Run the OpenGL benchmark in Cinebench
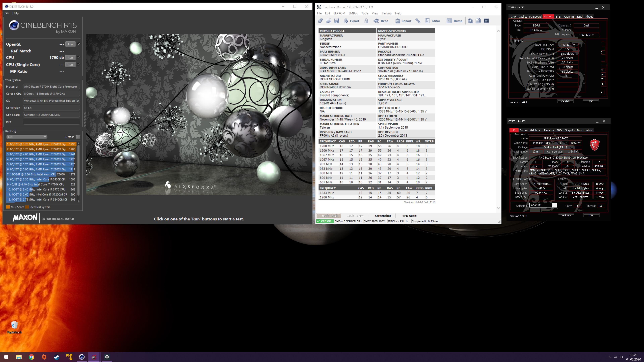Viewport: 644px width, 362px height. [x=70, y=44]
